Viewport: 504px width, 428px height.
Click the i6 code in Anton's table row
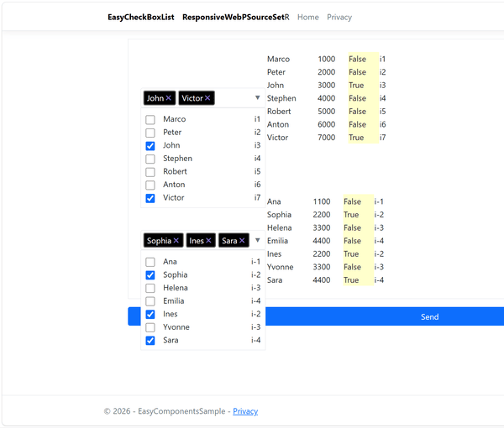[382, 124]
